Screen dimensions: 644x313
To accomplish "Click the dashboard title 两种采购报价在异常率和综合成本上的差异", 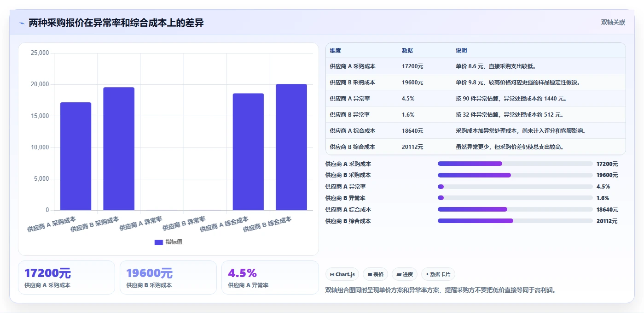I will pos(116,23).
